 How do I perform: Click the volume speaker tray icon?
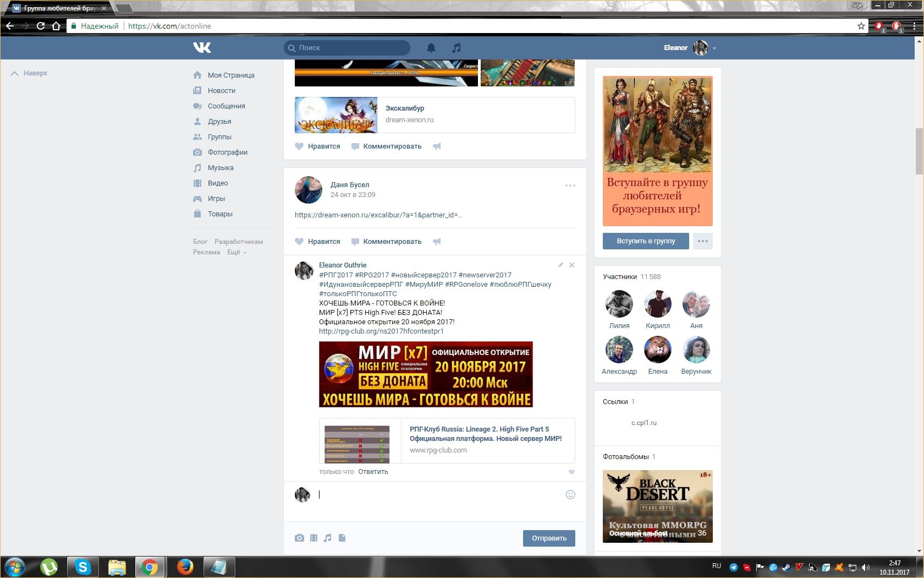865,567
